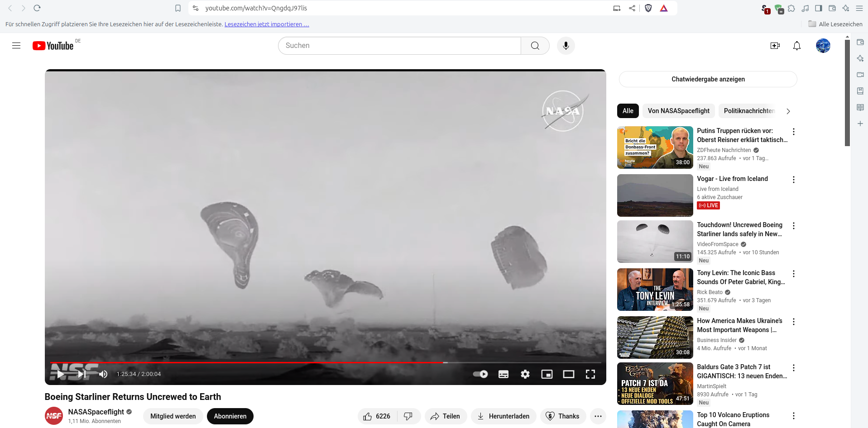Enable miniplayer mode
Viewport: 868px width, 428px height.
(x=547, y=374)
